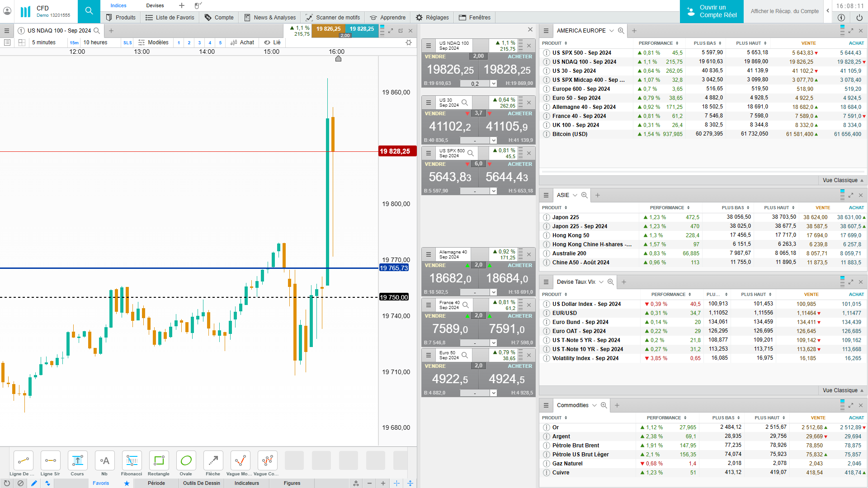
Task: Toggle the Favoris star button
Action: (127, 483)
